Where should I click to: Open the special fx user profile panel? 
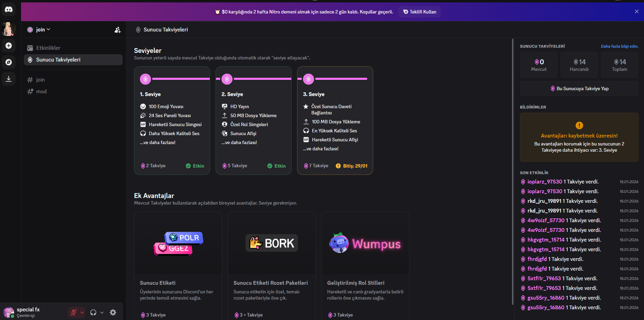coord(34,312)
